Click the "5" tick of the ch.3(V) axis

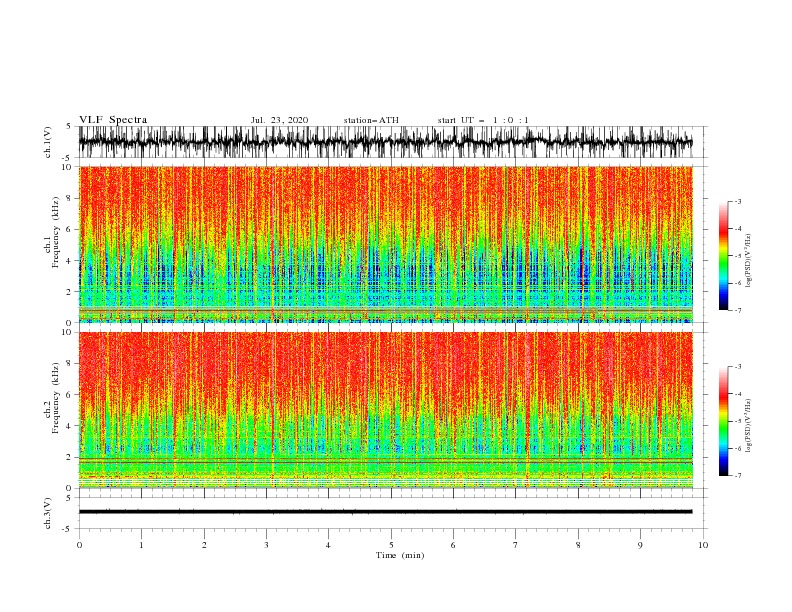pos(70,498)
